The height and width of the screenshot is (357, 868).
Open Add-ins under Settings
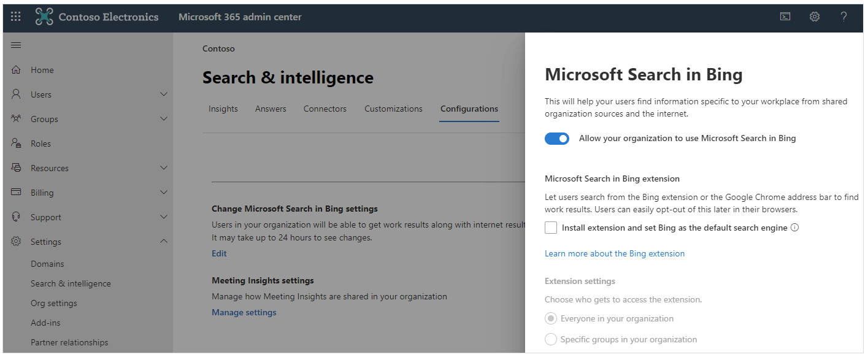(x=45, y=323)
